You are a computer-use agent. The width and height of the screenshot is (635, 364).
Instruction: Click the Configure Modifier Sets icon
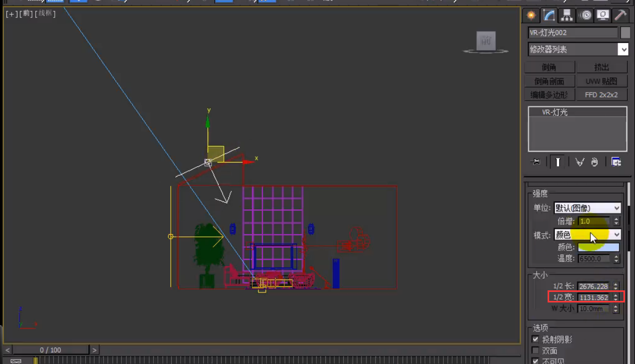click(x=616, y=162)
